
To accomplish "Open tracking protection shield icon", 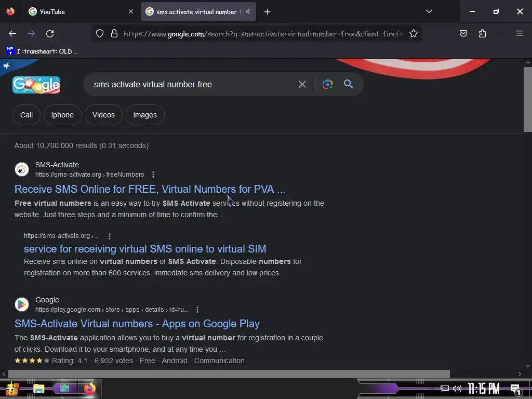I will click(99, 33).
